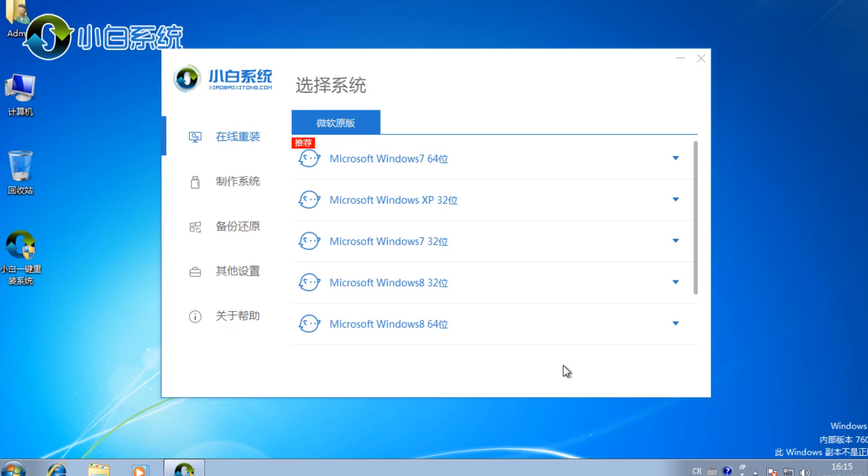This screenshot has height=476, width=868.
Task: Click the action center flag tray icon
Action: [x=772, y=472]
